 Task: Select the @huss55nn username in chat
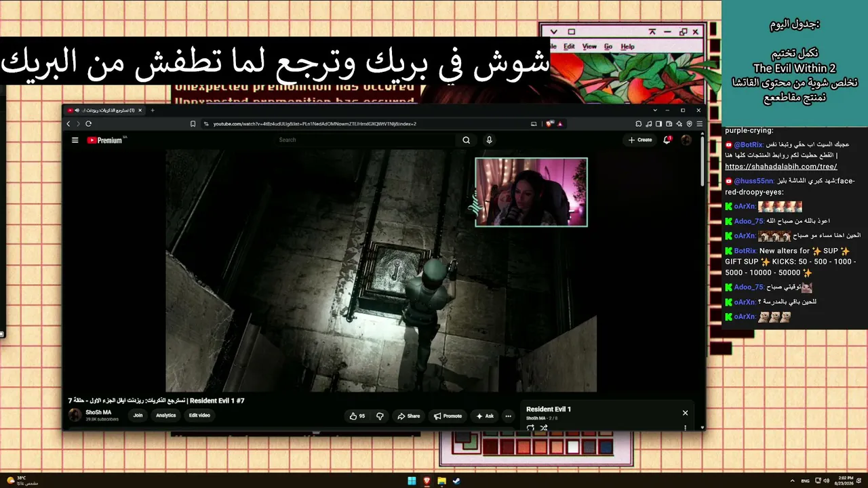(x=754, y=182)
